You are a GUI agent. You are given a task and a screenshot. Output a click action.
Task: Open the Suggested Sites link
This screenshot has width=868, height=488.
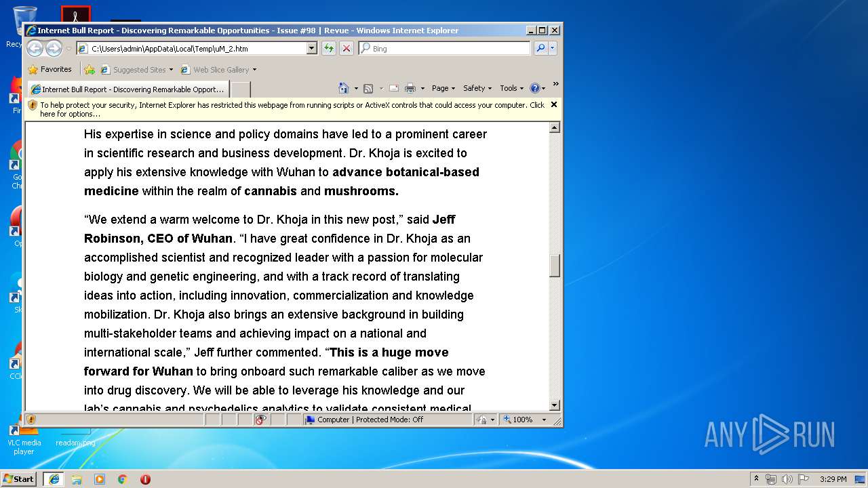coord(136,69)
